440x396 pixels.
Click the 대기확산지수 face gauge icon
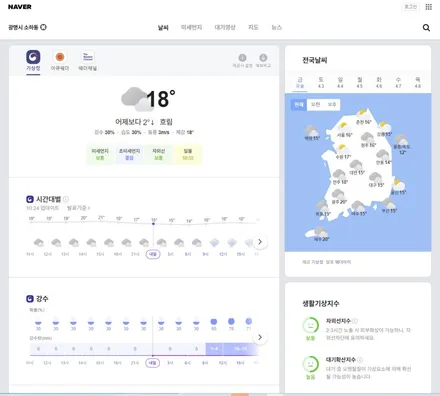311,364
